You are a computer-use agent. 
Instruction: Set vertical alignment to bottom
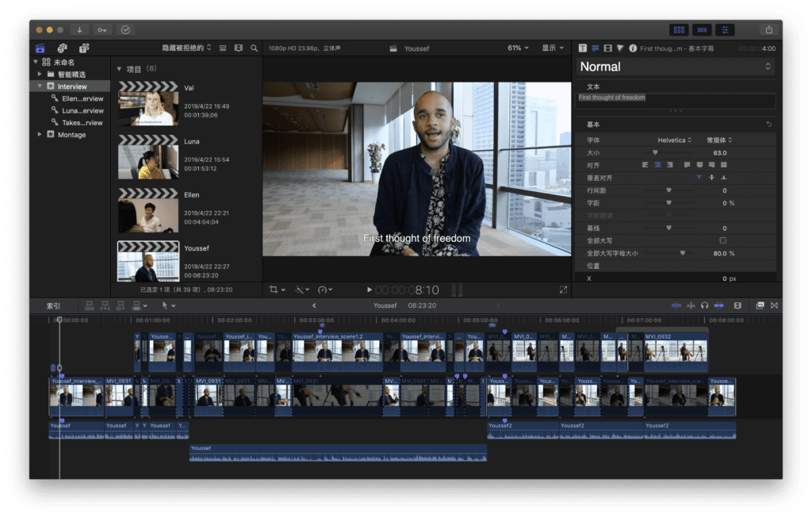click(724, 178)
